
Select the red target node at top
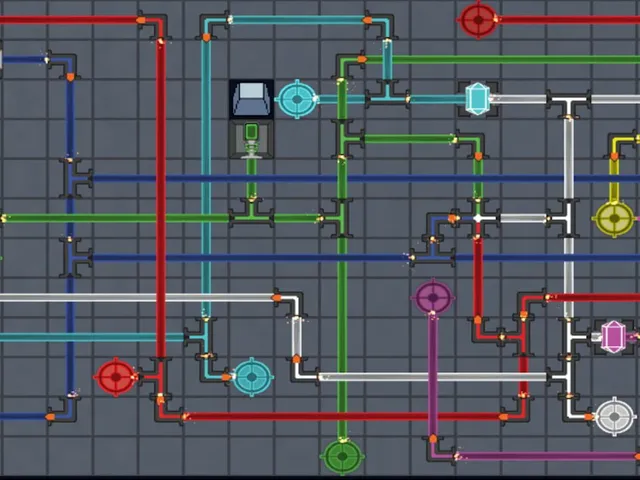478,19
